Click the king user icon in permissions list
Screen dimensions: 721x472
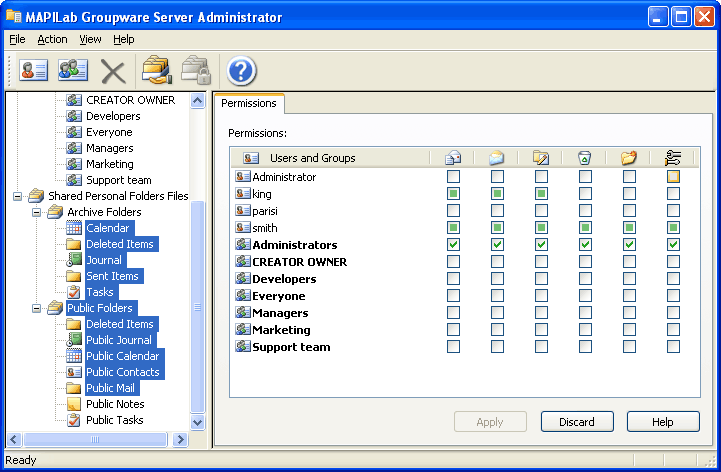pyautogui.click(x=243, y=193)
